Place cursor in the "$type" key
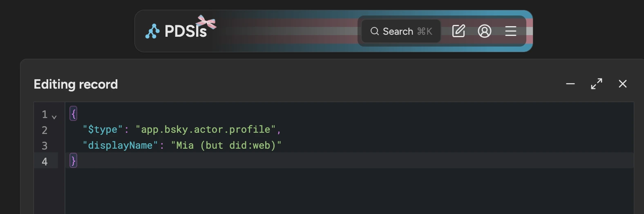The height and width of the screenshot is (214, 644). click(103, 130)
